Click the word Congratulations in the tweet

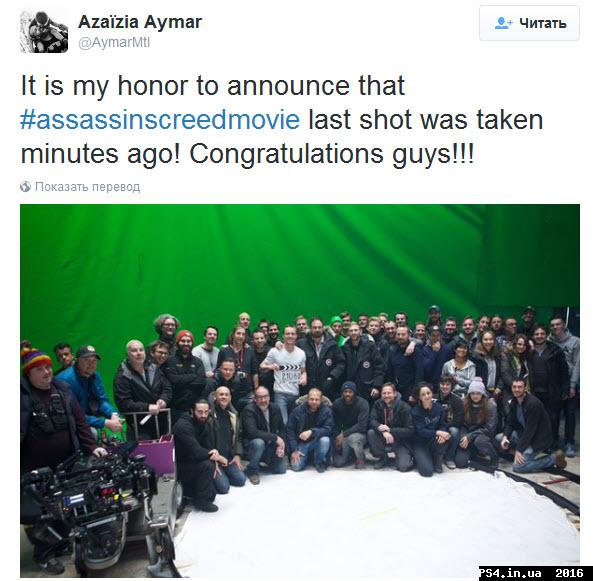[286, 154]
